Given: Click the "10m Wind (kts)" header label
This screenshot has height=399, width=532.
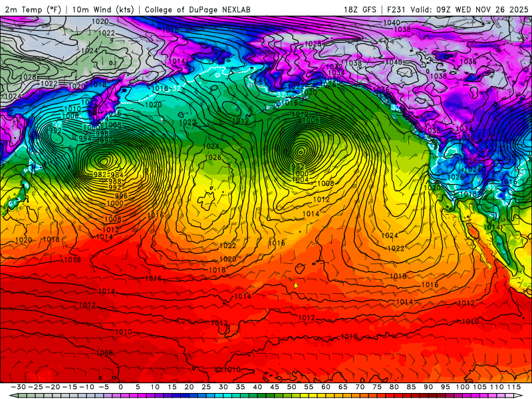Looking at the screenshot, I should [x=103, y=9].
